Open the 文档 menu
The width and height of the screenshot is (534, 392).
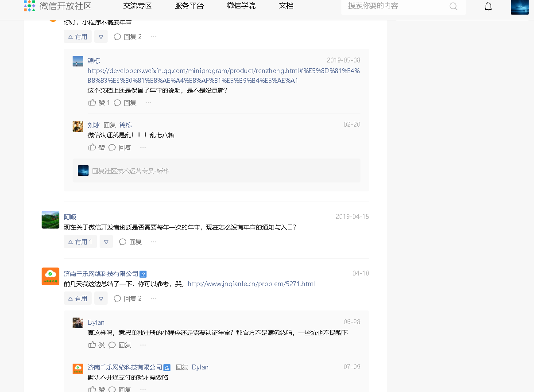[x=286, y=6]
